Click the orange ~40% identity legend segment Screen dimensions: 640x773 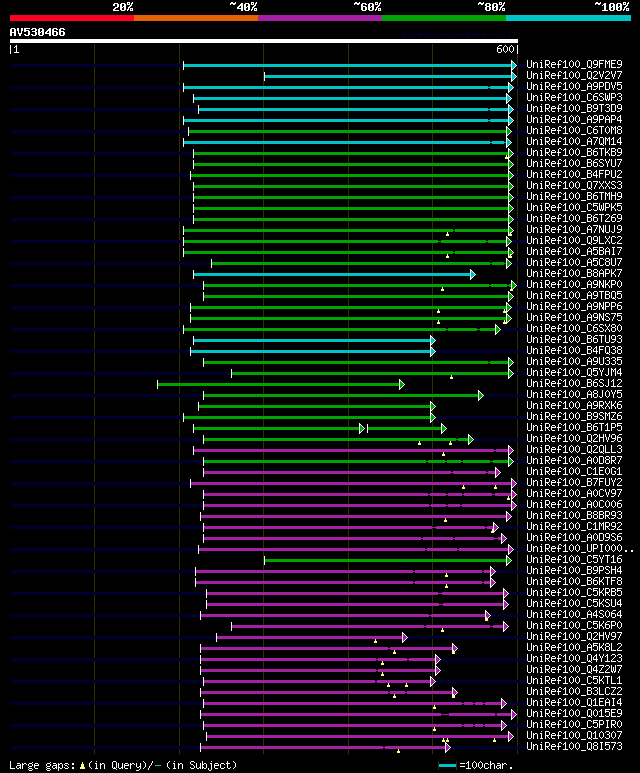196,18
